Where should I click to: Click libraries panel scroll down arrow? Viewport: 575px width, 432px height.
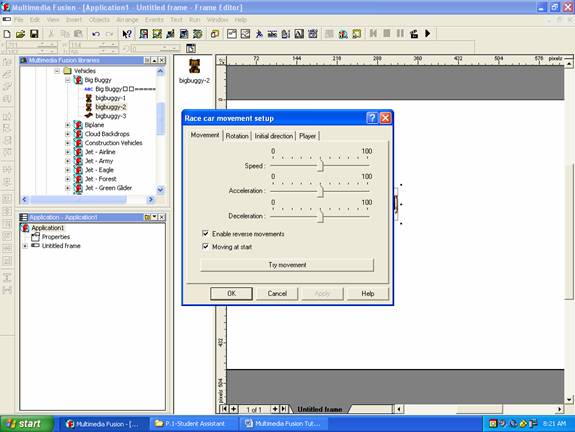pyautogui.click(x=160, y=190)
